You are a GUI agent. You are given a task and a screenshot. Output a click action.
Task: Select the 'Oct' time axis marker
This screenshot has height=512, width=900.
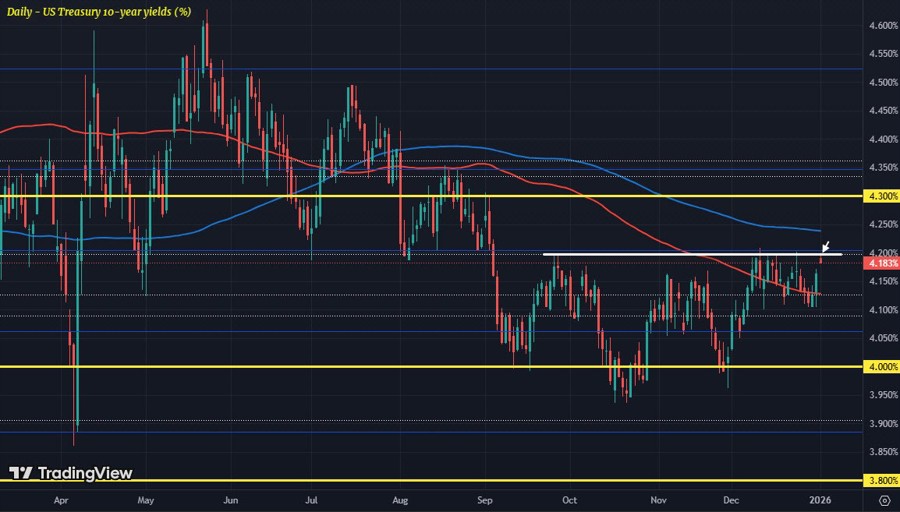[x=569, y=499]
